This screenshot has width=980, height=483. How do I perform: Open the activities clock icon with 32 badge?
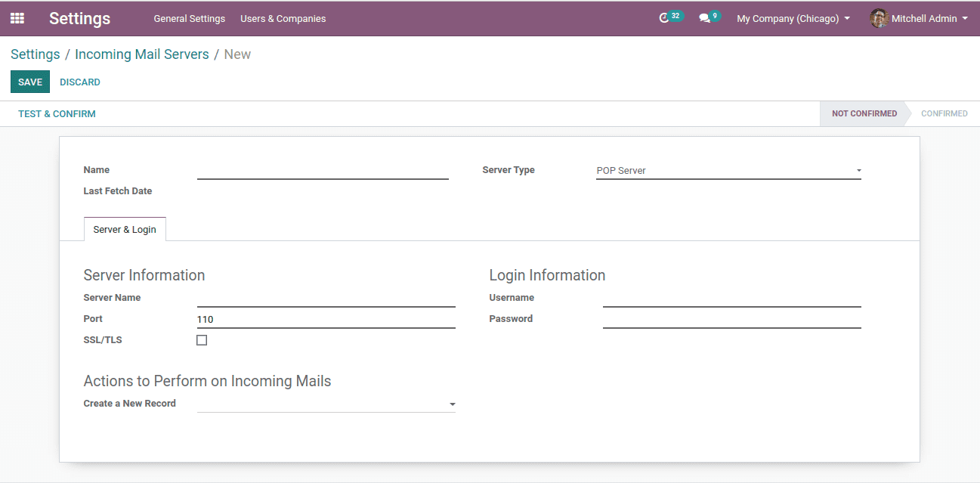click(x=670, y=17)
